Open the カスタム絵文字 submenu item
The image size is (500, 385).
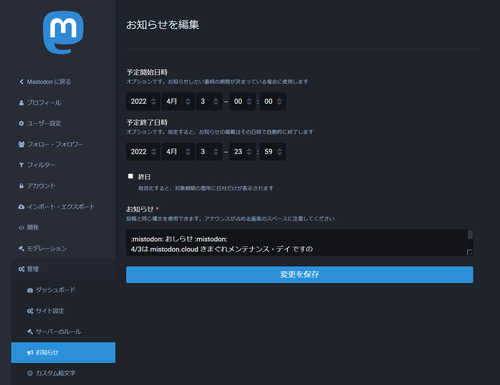click(x=63, y=373)
